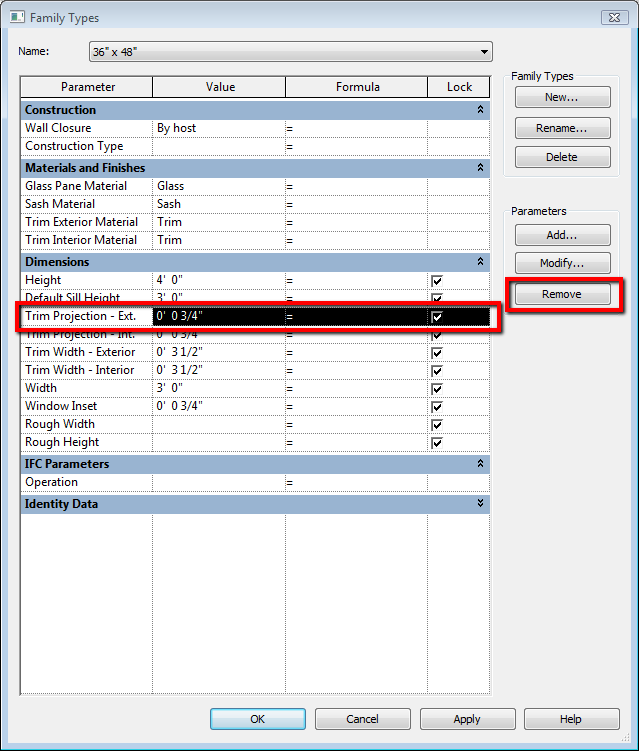This screenshot has height=751, width=639.
Task: Collapse the Construction group
Action: (480, 110)
